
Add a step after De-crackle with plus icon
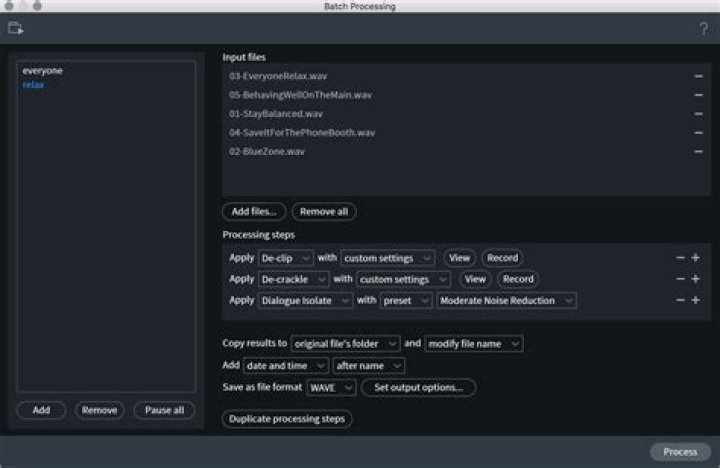click(x=695, y=279)
